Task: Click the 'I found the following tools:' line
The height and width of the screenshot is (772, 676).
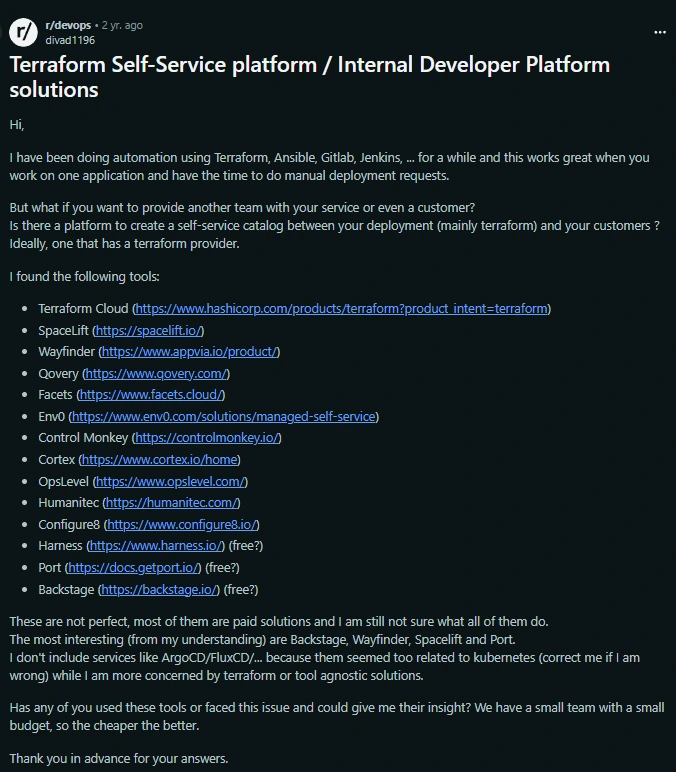Action: click(84, 277)
